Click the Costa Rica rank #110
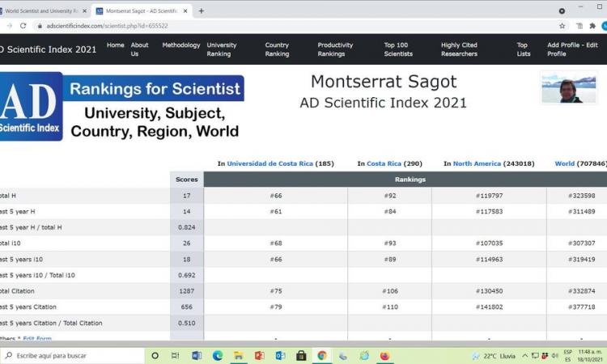Viewport: 607px width, 364px height. (x=390, y=307)
